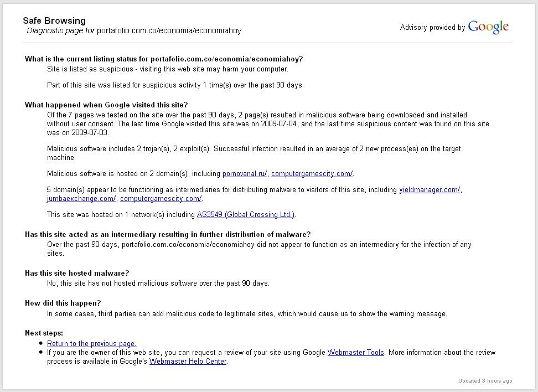Open computergamescity.com/ link beside pornovanal.ru/
The width and height of the screenshot is (538, 392).
[312, 174]
